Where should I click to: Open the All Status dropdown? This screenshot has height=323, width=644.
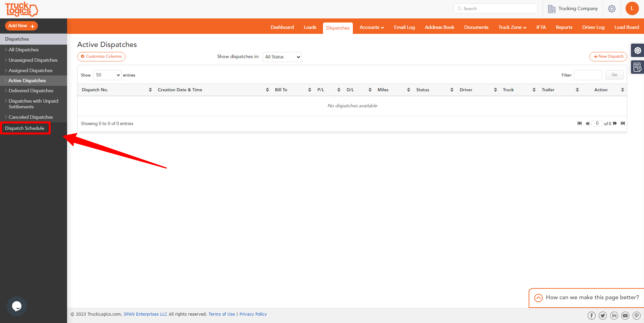[x=282, y=57]
